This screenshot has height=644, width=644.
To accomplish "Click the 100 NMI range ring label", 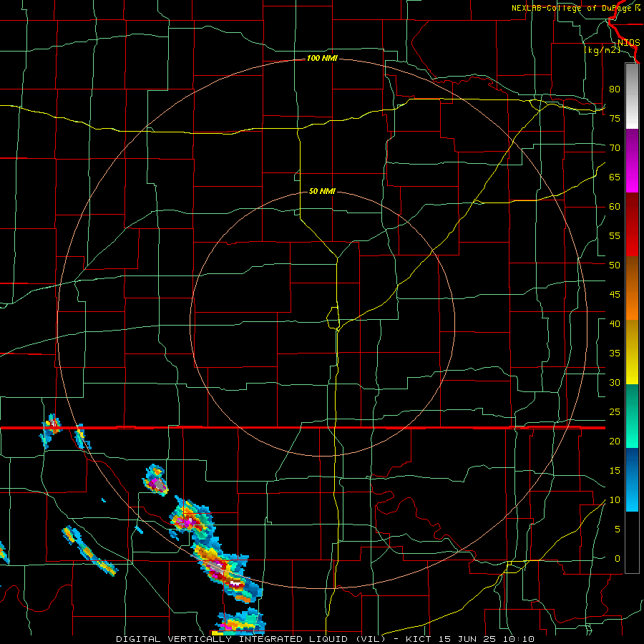I will (x=322, y=59).
